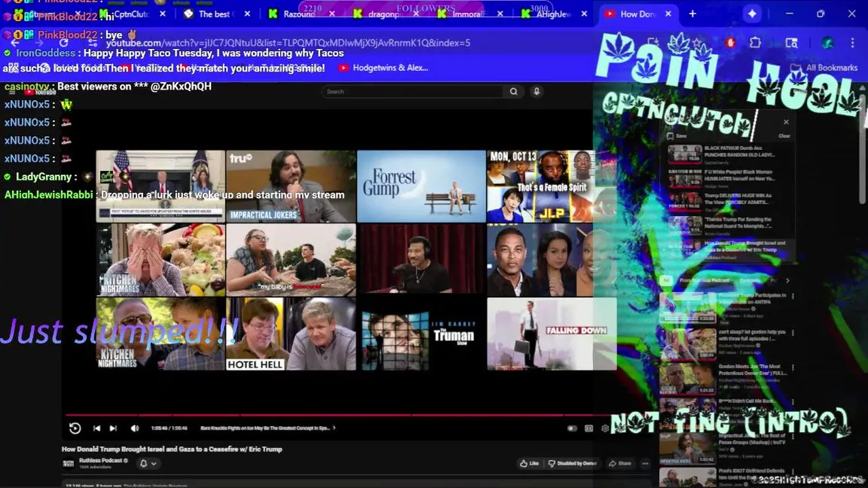Open Ruthless Podcast channel link
The image size is (868, 488).
pos(100,460)
